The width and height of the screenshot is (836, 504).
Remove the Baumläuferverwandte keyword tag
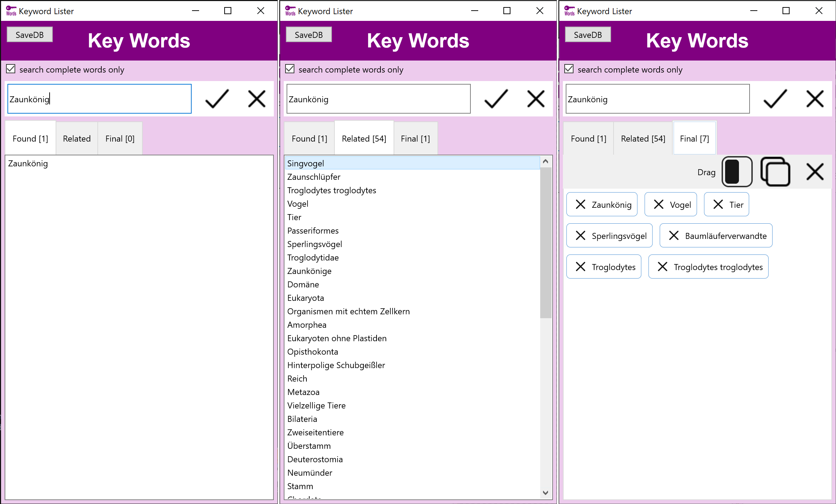point(674,235)
